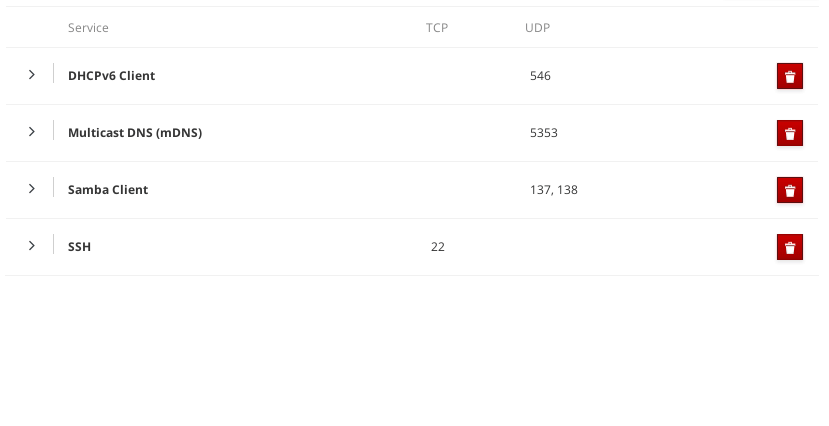Delete the SSH service entry

(x=789, y=248)
